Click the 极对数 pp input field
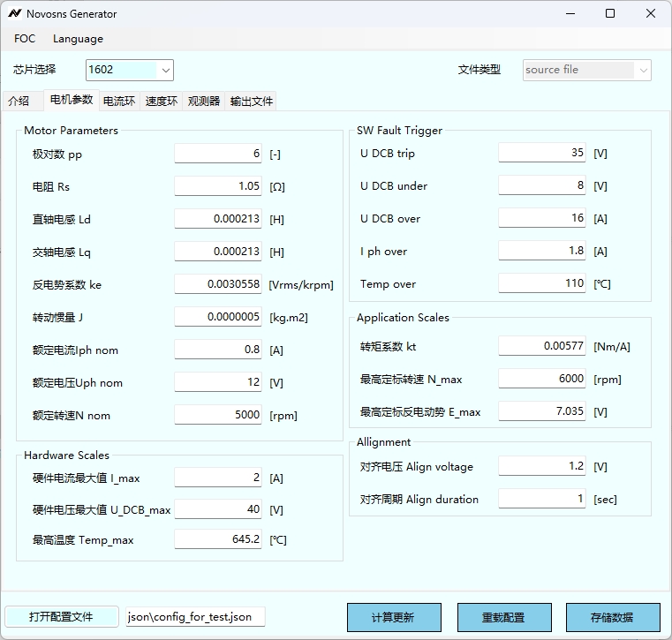Screen dimensions: 672x640 pyautogui.click(x=218, y=154)
